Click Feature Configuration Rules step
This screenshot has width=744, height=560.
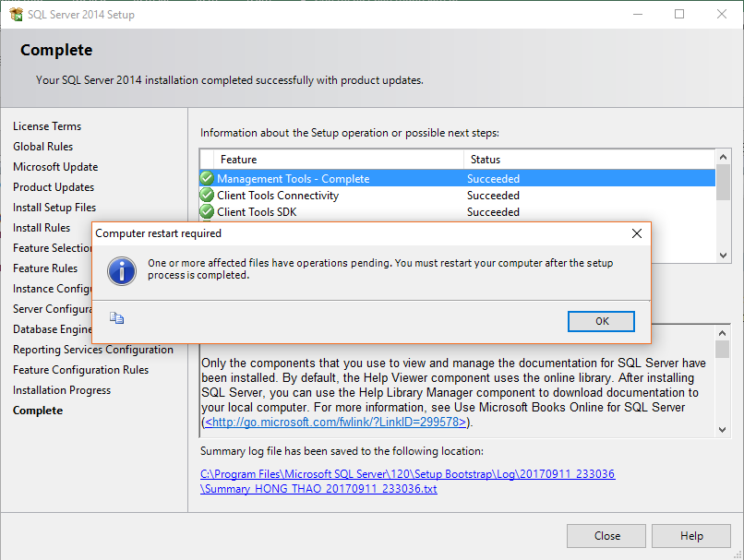coord(80,370)
